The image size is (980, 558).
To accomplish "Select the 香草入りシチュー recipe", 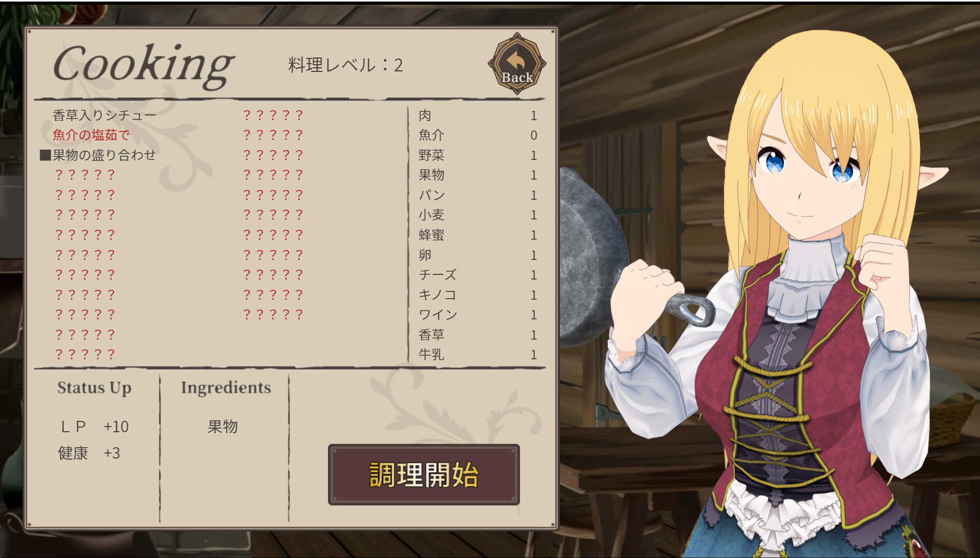I will [104, 115].
